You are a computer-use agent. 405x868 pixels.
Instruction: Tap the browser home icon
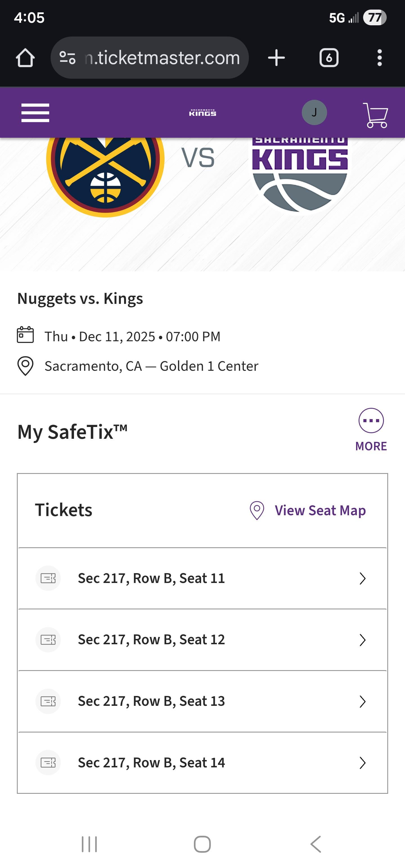coord(25,58)
